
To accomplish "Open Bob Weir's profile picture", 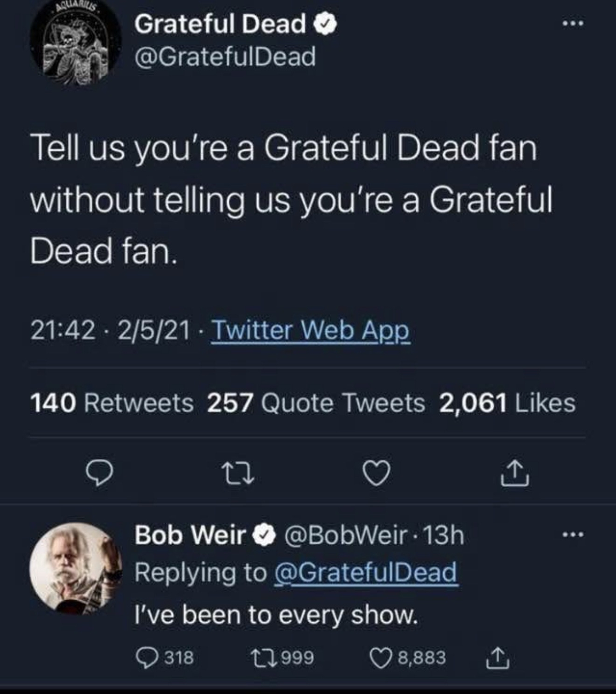I will (75, 567).
